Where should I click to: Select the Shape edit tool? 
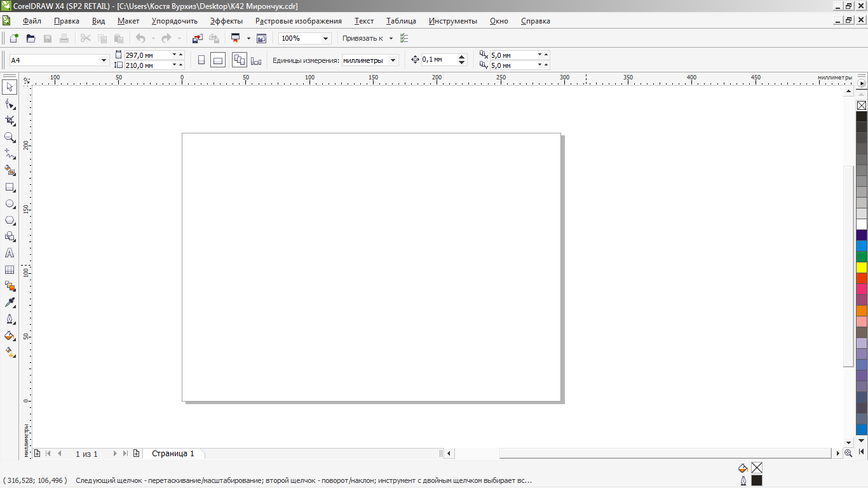(x=10, y=104)
